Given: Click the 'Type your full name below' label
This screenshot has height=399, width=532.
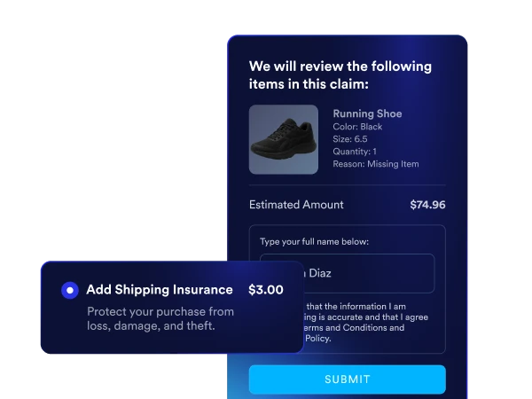Looking at the screenshot, I should (314, 241).
